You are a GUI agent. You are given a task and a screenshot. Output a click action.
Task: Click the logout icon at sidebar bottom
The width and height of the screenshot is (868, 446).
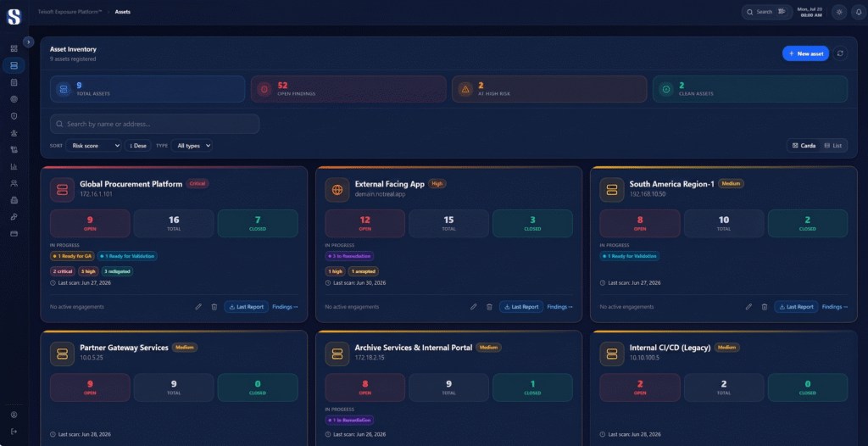click(14, 431)
